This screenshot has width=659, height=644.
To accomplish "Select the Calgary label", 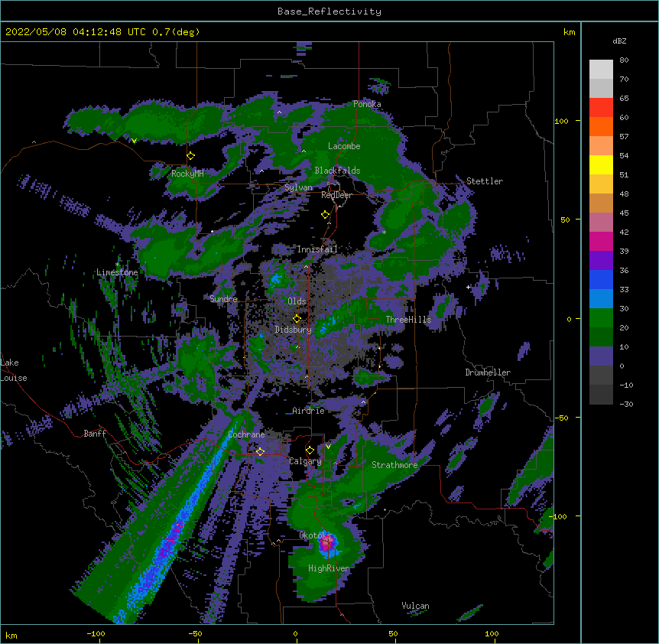I will 306,461.
